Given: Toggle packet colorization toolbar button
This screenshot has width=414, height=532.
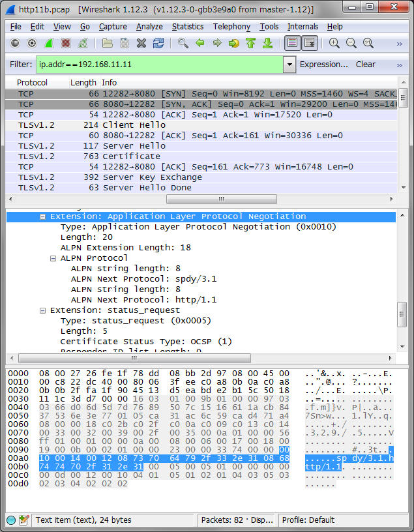Looking at the screenshot, I should [293, 43].
